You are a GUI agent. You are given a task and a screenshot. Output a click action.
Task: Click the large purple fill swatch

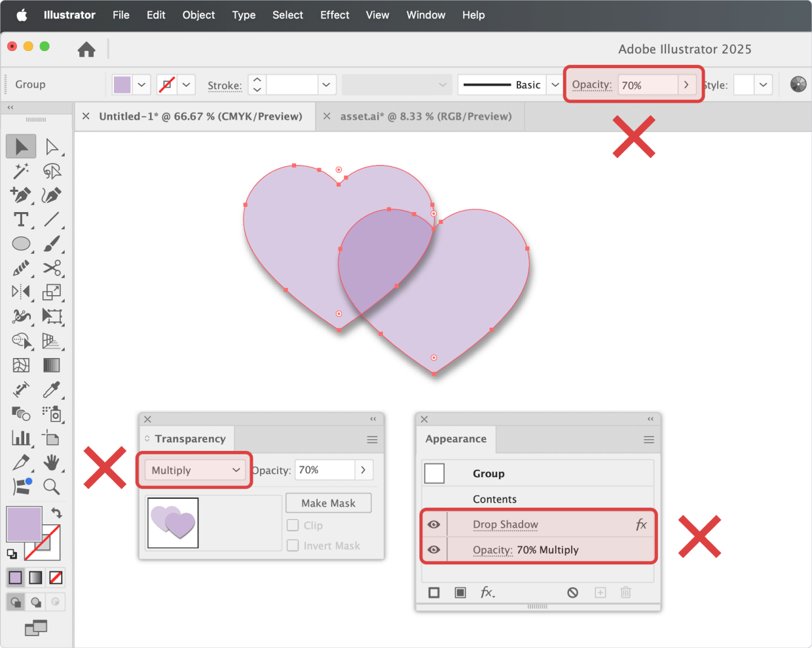coord(24,524)
